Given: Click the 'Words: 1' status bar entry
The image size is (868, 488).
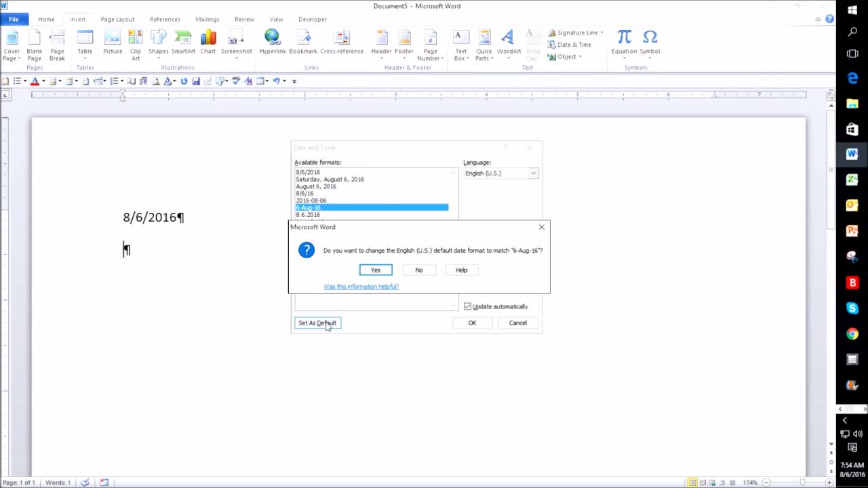Looking at the screenshot, I should (58, 483).
